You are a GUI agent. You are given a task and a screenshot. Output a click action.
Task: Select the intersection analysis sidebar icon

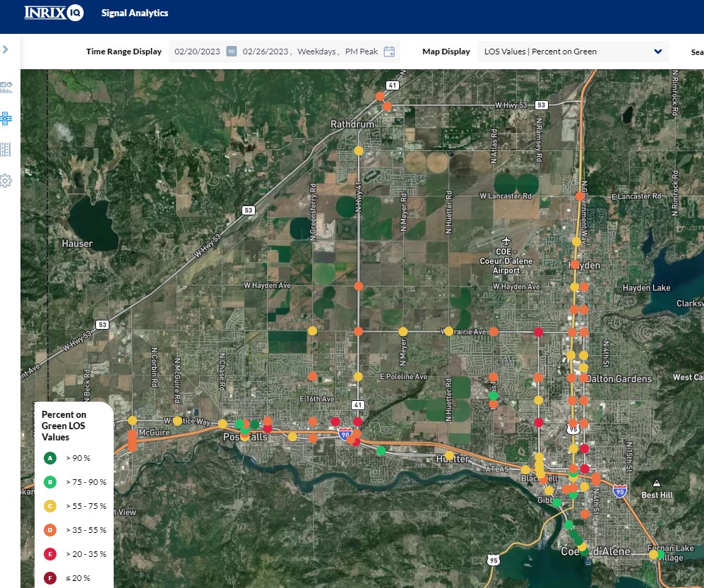6,119
